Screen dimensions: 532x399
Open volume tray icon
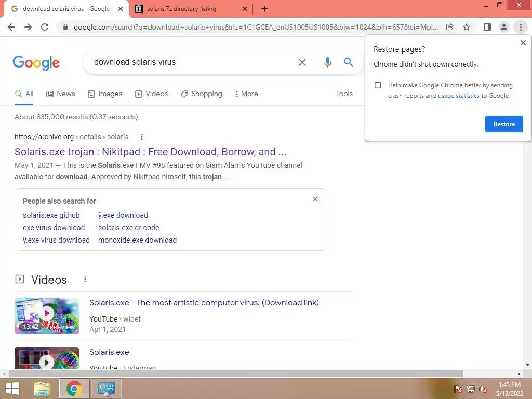(x=483, y=389)
